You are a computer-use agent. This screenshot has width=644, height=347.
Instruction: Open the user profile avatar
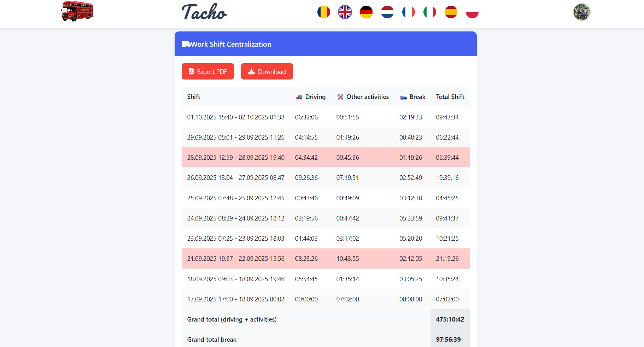581,12
